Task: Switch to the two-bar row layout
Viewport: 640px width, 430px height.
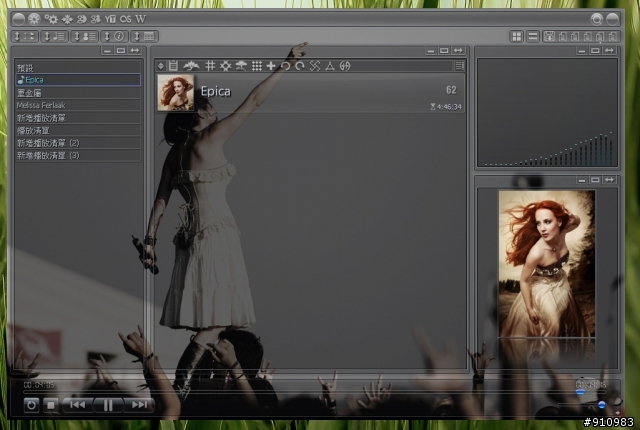Action: click(532, 37)
